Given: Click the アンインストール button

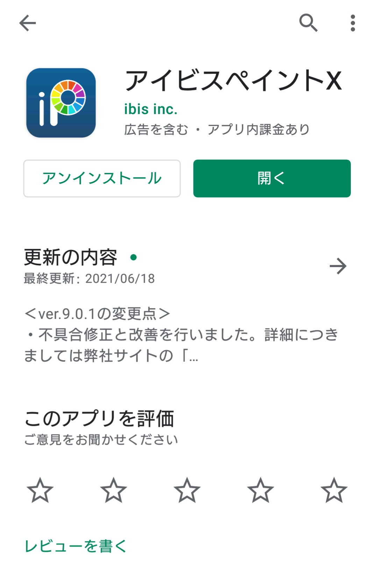Looking at the screenshot, I should pos(102,178).
